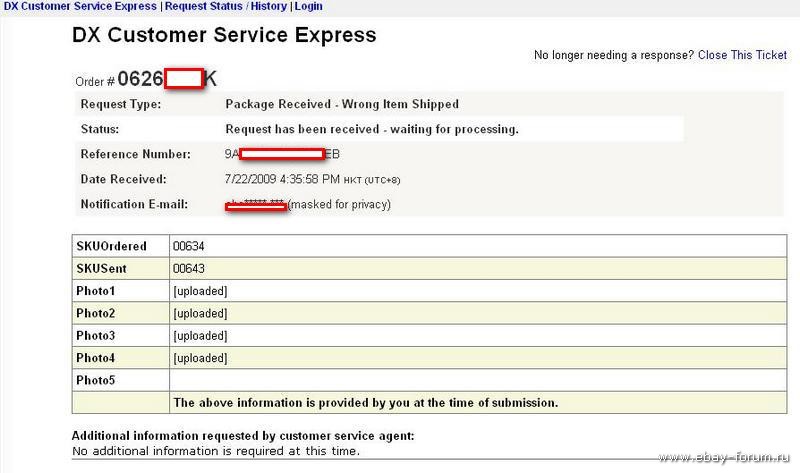Click the Order # number text

tap(167, 79)
